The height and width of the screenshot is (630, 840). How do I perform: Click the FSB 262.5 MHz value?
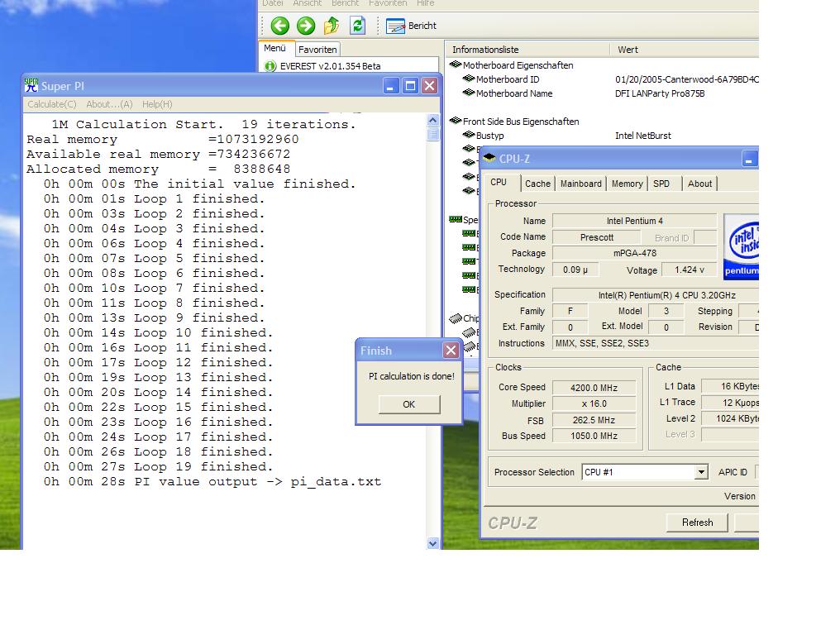pos(594,421)
